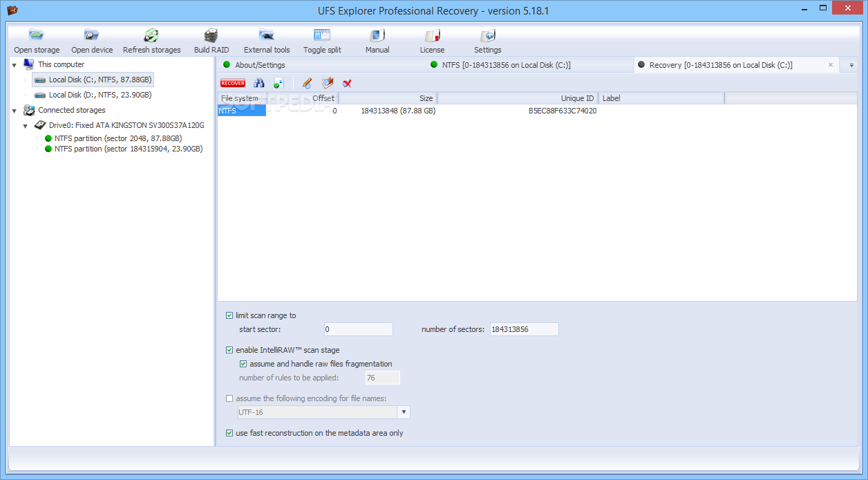Collapse the This computer tree node

point(15,65)
